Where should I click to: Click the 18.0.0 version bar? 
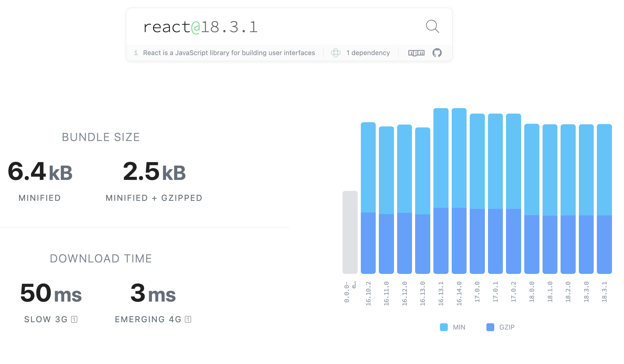click(x=532, y=198)
